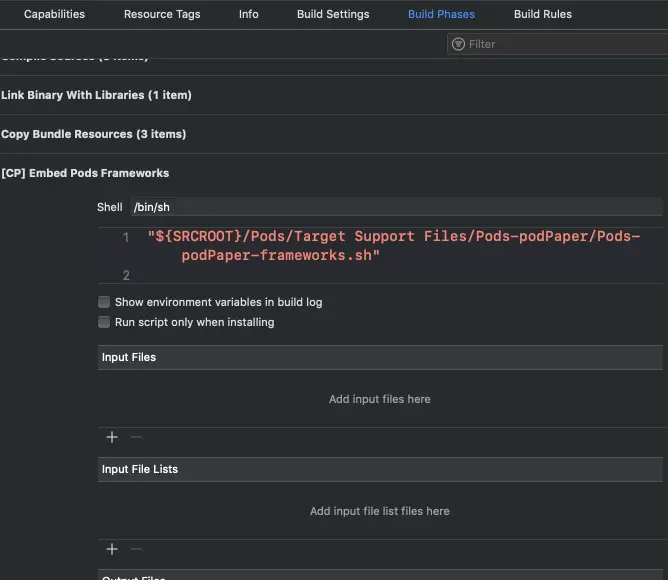Click the Input Files section header

point(380,357)
